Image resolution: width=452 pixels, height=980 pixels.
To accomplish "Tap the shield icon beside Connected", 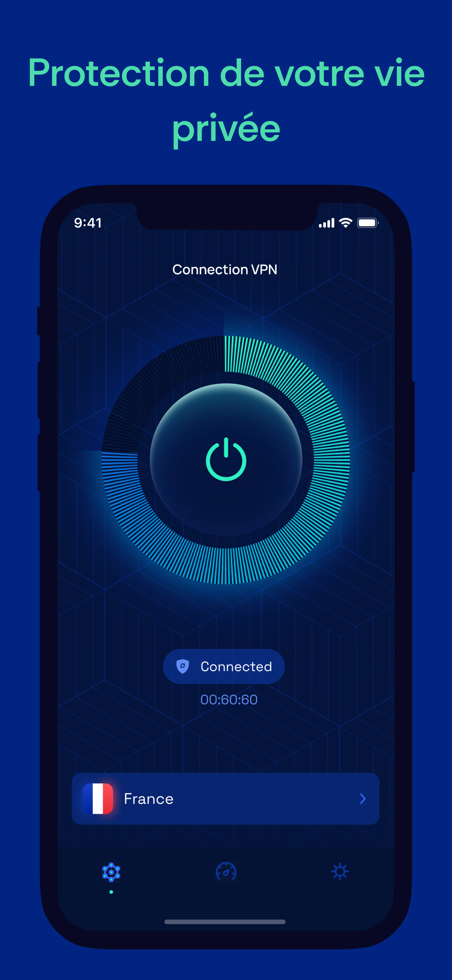I will tap(183, 667).
